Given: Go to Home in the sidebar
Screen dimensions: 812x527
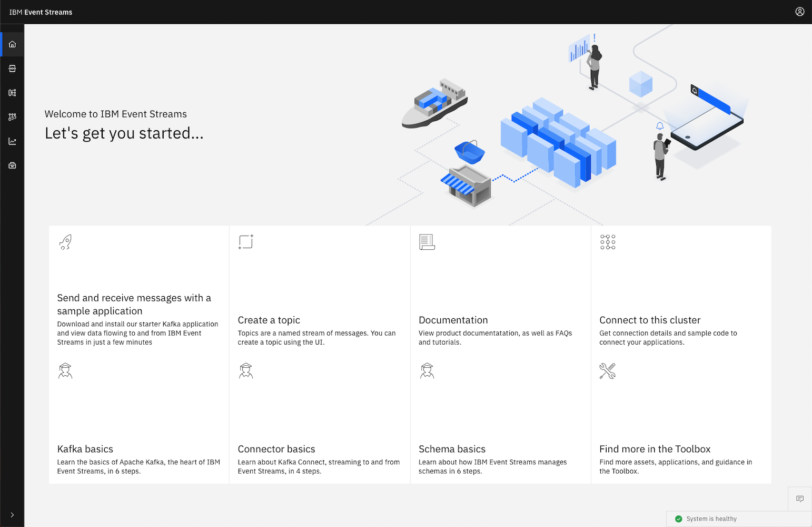Looking at the screenshot, I should click(12, 44).
